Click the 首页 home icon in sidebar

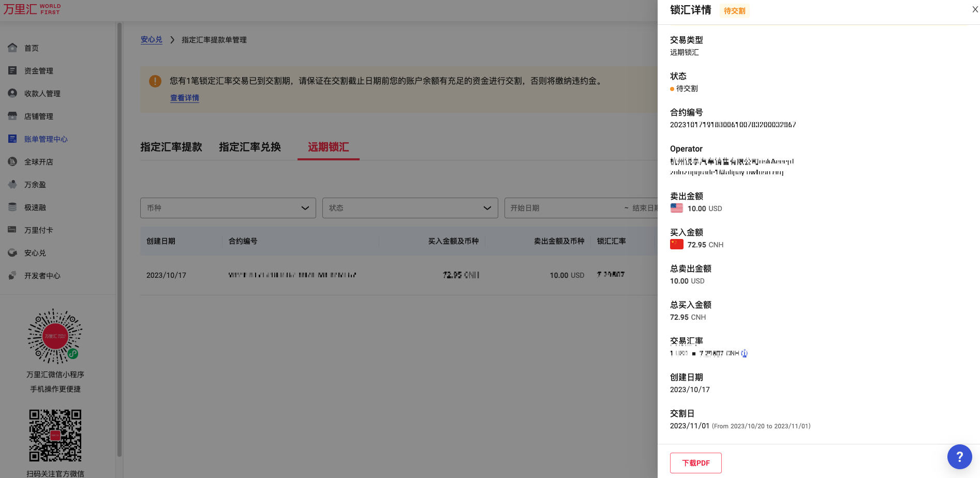click(x=12, y=48)
